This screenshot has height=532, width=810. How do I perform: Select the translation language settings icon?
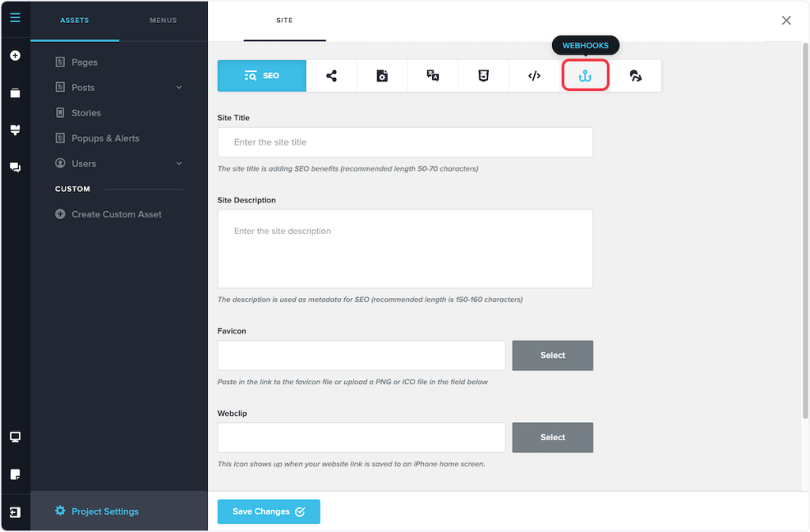[433, 76]
